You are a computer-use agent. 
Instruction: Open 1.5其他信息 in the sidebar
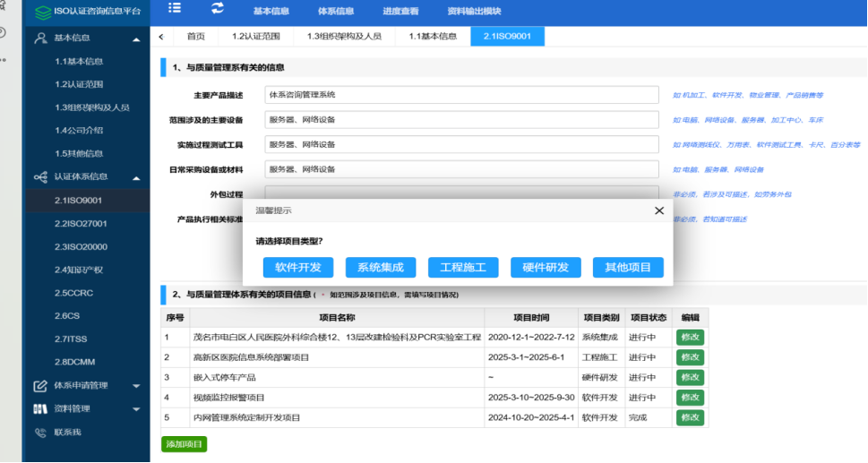click(79, 154)
